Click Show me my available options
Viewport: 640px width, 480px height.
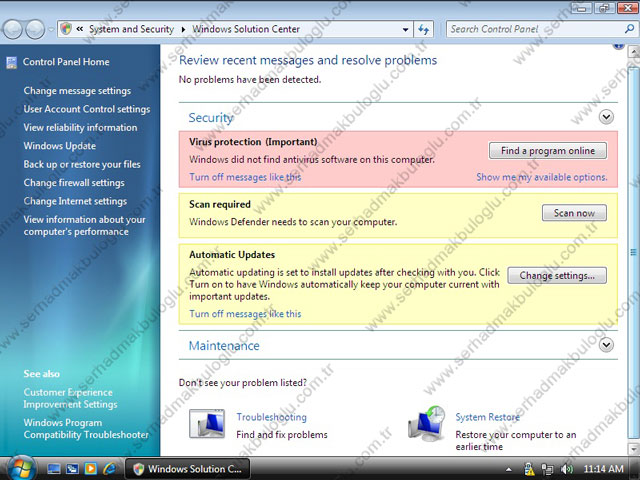[542, 177]
